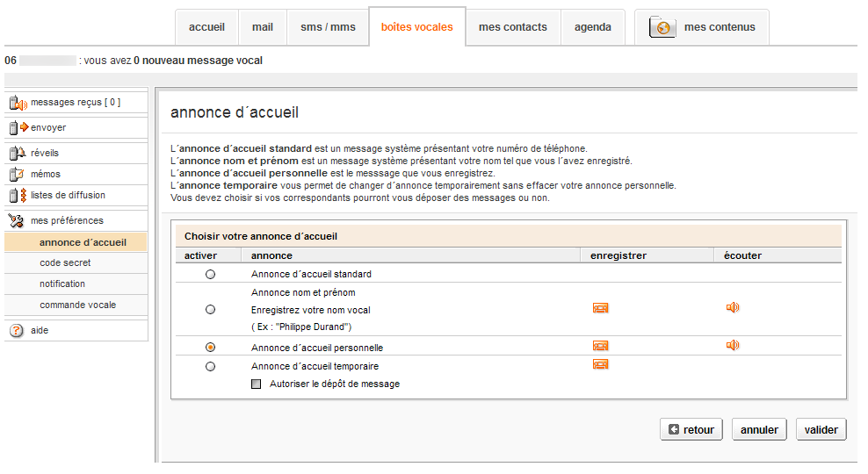Enable Autoriser le dépôt de message checkbox
The image size is (868, 474).
point(257,384)
